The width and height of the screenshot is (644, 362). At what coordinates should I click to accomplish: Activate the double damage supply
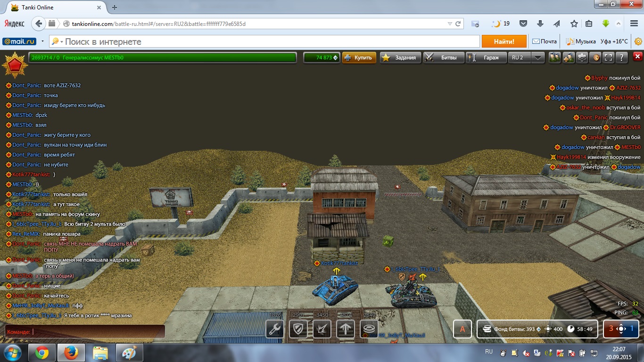pyautogui.click(x=322, y=329)
